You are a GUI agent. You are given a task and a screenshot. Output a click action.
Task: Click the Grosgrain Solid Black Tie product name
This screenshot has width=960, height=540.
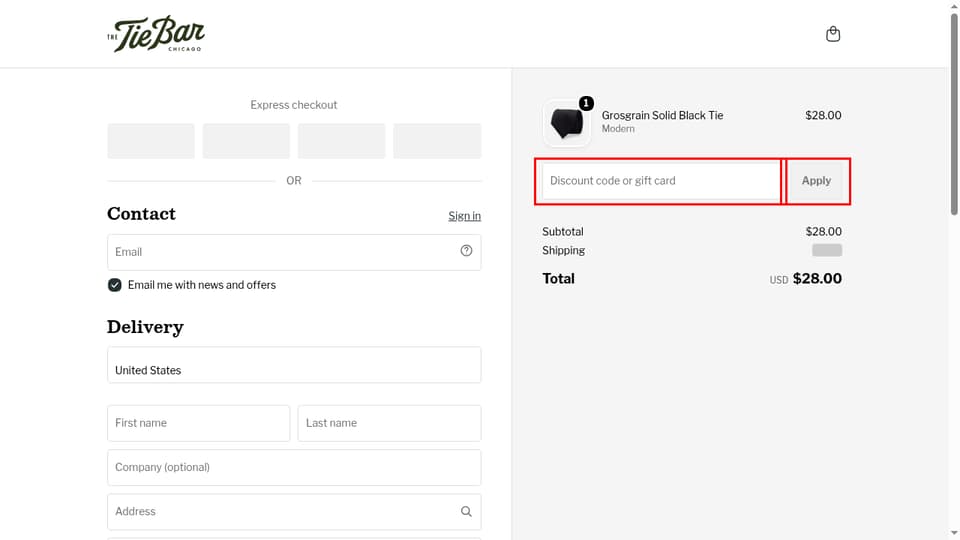[662, 115]
